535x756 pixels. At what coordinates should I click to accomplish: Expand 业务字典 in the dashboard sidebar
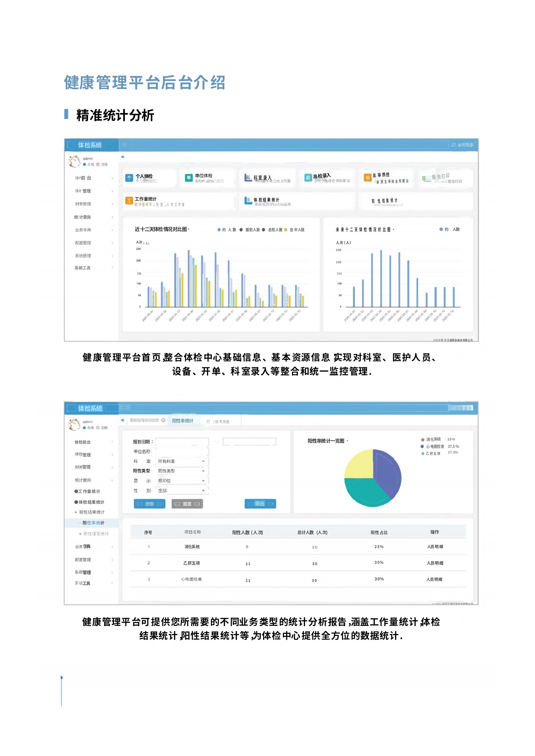pos(94,230)
